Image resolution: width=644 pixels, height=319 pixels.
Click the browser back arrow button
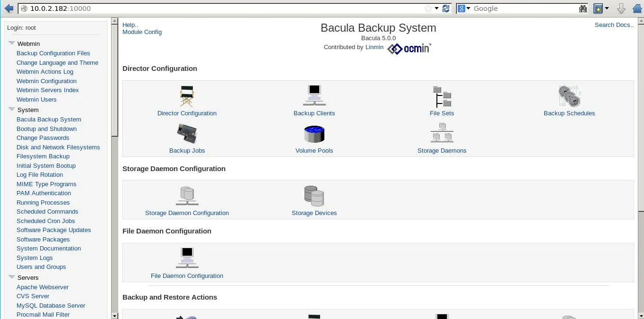tap(9, 9)
